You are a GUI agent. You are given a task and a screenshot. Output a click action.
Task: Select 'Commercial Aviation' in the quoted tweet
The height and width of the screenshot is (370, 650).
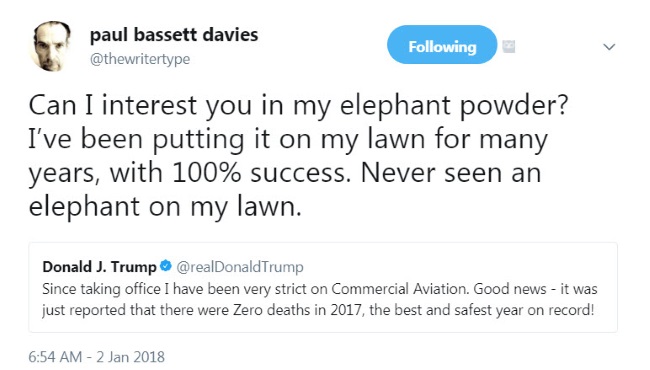400,289
